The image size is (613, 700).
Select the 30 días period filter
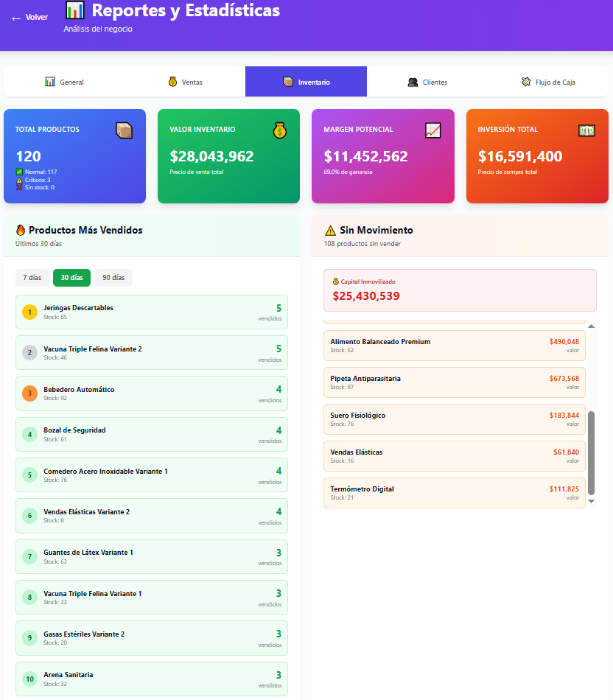click(x=71, y=278)
